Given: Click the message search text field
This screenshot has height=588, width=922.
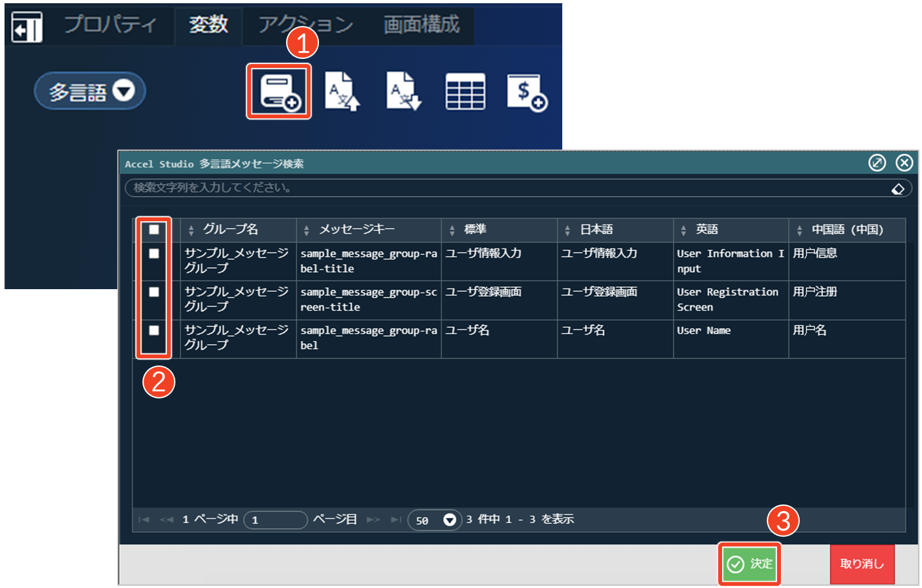Looking at the screenshot, I should click(x=505, y=188).
